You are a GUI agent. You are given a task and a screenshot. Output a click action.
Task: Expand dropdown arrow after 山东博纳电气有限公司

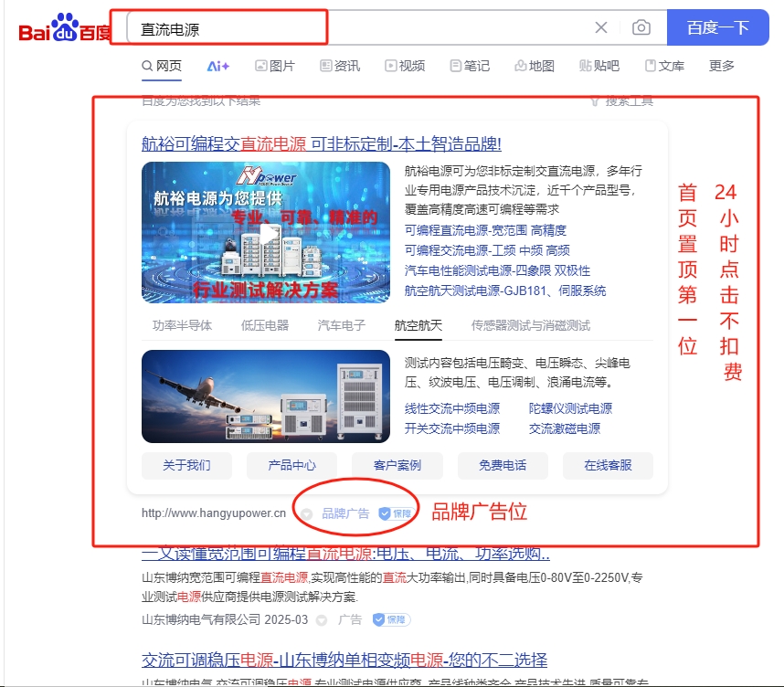tap(322, 620)
